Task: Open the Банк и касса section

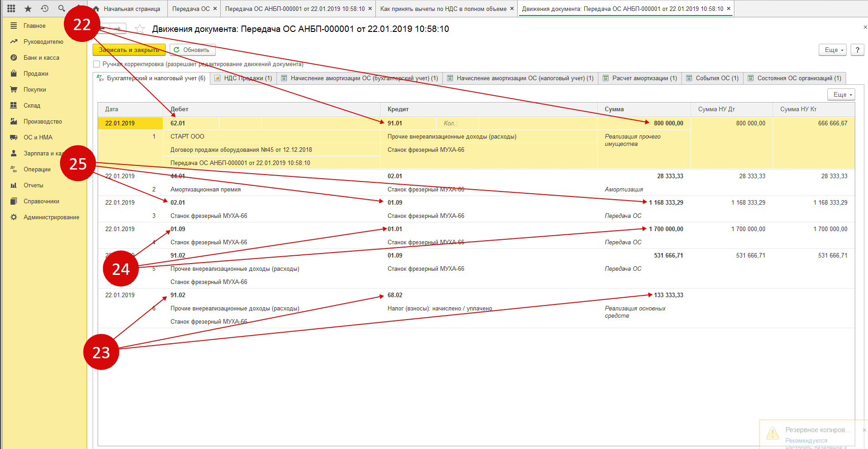Action: click(x=42, y=58)
